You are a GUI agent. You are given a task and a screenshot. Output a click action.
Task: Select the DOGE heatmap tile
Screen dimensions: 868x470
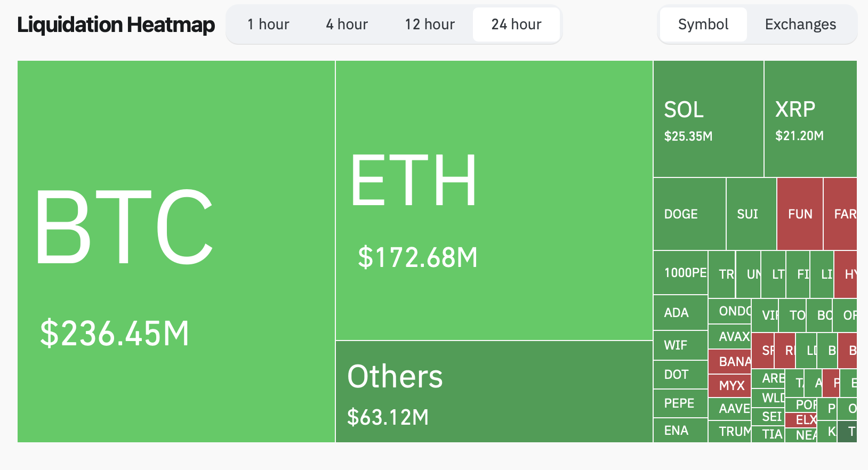click(x=689, y=214)
